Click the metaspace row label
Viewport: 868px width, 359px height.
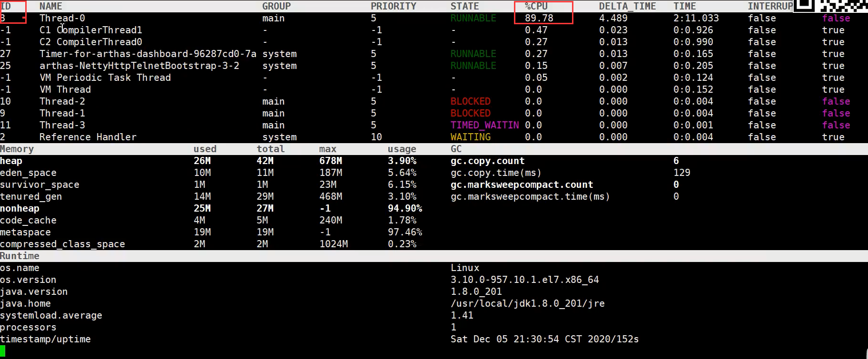pyautogui.click(x=25, y=232)
